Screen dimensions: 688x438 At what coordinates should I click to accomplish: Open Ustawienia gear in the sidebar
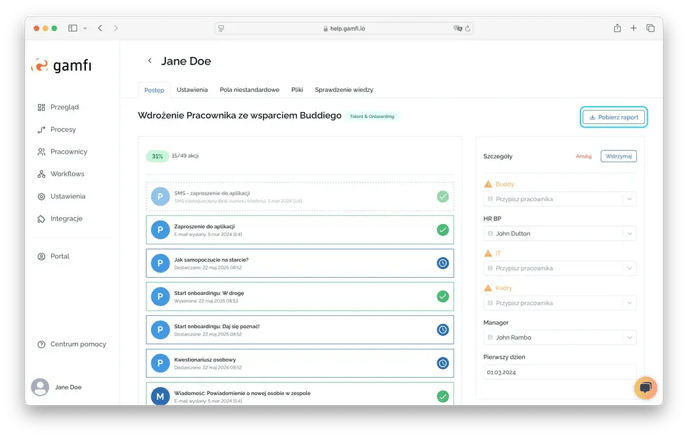(x=41, y=196)
